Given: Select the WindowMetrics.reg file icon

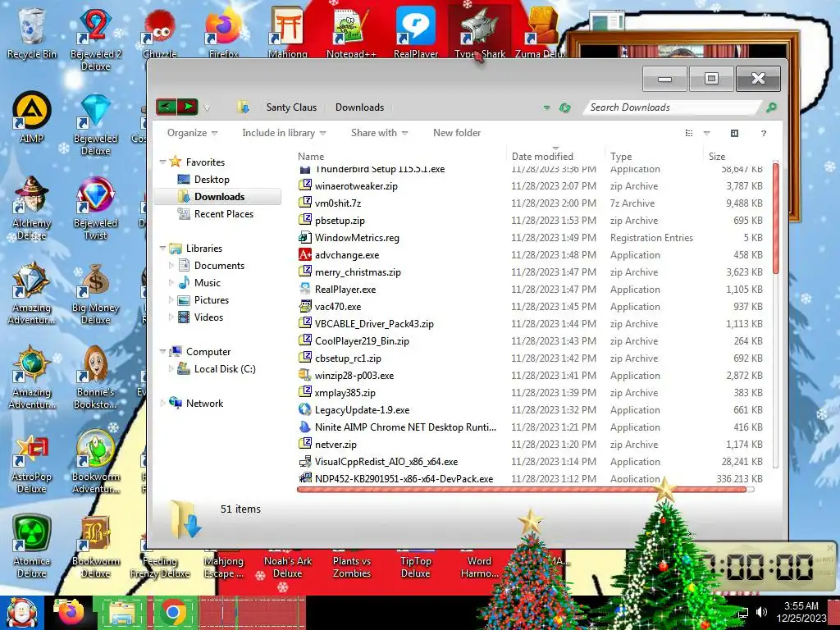Looking at the screenshot, I should [305, 237].
